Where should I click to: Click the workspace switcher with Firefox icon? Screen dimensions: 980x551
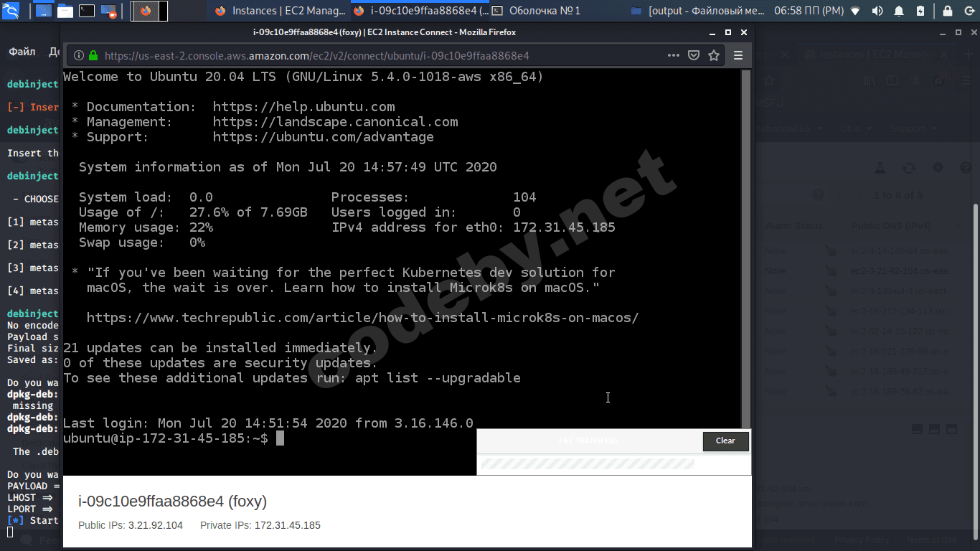149,11
